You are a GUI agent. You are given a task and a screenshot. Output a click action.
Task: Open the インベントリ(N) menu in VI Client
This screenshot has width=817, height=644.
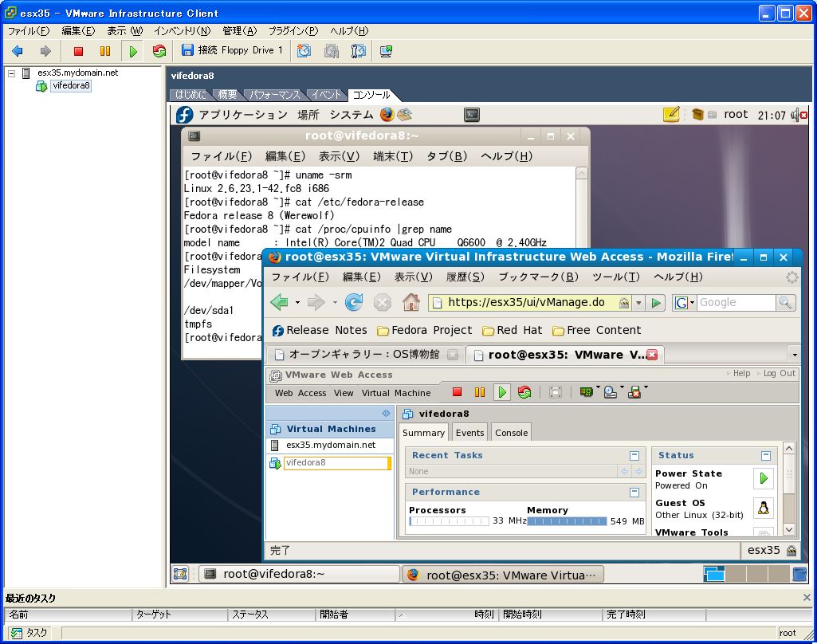coord(183,31)
